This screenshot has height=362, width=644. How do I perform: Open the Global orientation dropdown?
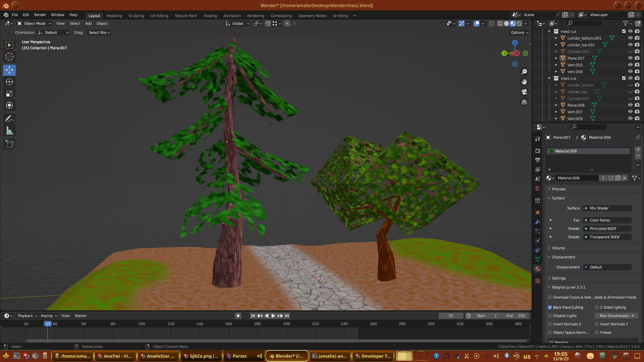[237, 23]
